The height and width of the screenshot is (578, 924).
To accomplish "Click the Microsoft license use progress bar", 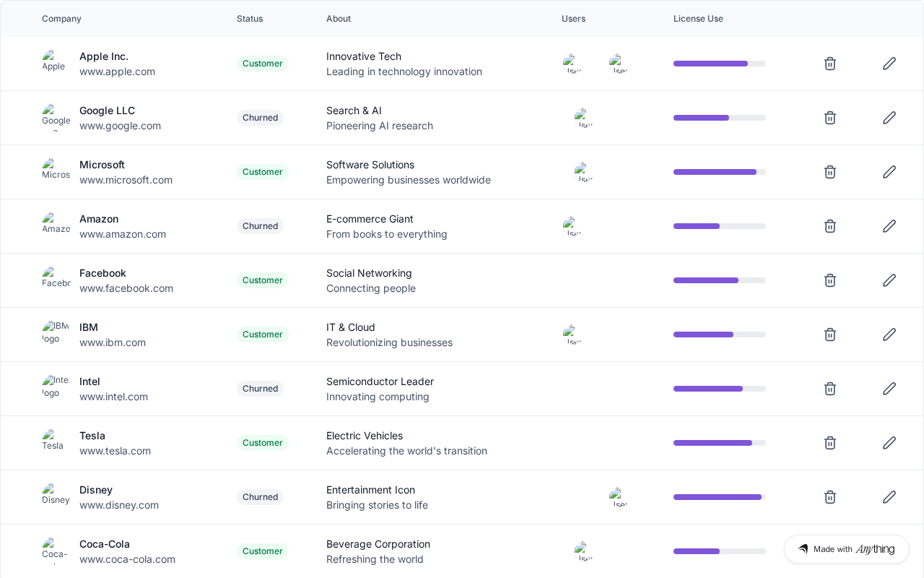I will (719, 172).
